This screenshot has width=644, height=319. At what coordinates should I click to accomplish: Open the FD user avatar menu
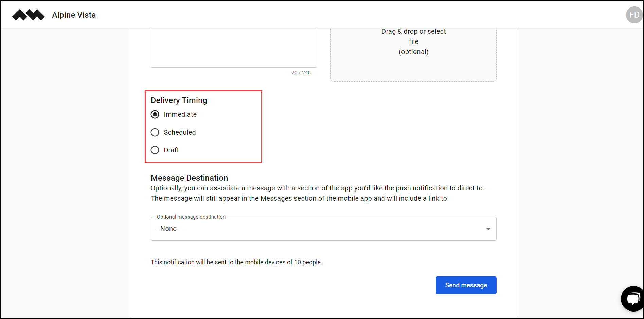(x=634, y=15)
